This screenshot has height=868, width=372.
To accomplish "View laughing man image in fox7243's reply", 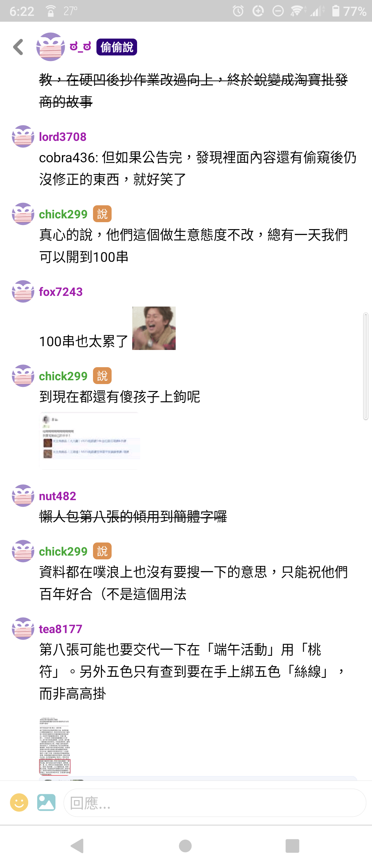I will click(154, 328).
